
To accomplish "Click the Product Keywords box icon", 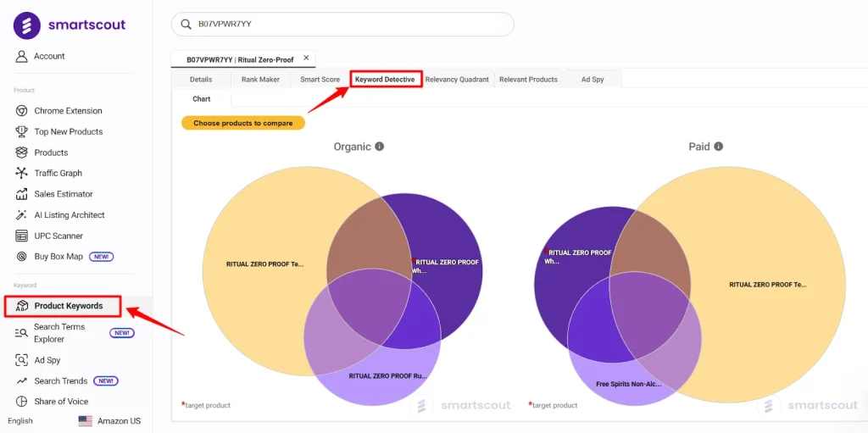I will 21,306.
